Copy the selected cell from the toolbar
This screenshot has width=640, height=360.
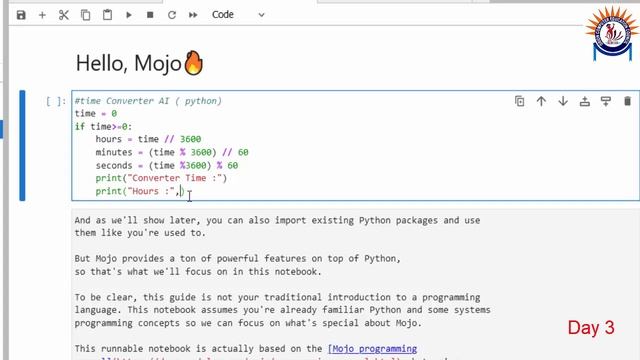(x=85, y=15)
